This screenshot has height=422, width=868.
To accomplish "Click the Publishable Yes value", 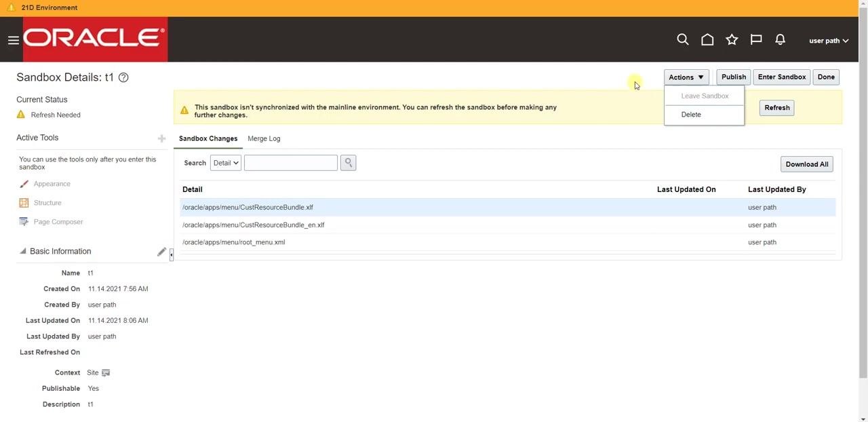I will (94, 389).
